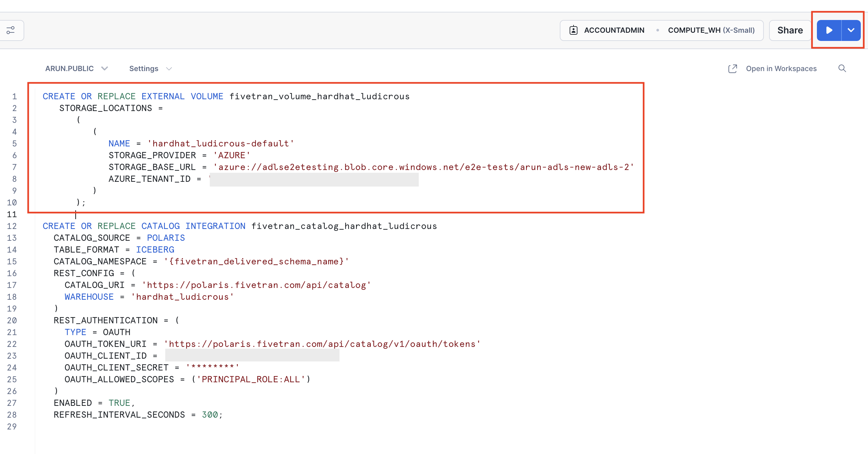Run the query with the blue play button
868x454 pixels.
click(x=829, y=30)
